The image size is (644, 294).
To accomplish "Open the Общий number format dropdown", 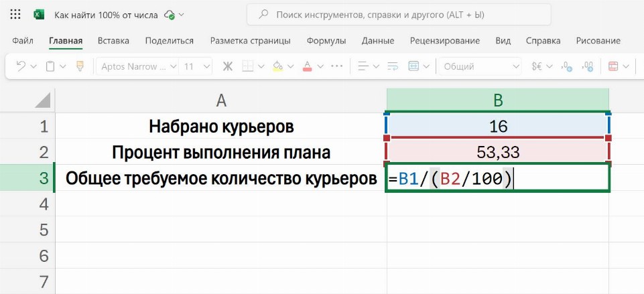I will pos(480,66).
